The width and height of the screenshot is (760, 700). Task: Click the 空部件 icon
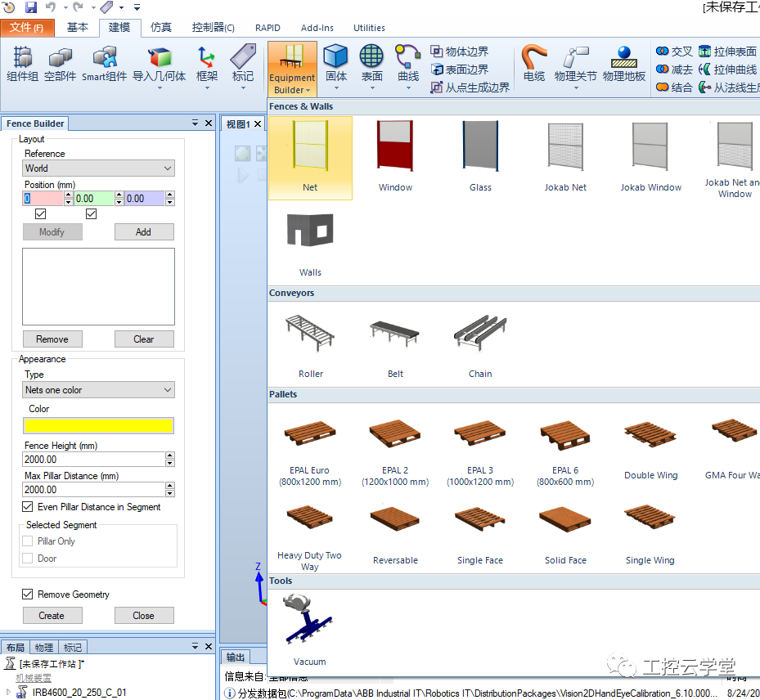(x=60, y=64)
